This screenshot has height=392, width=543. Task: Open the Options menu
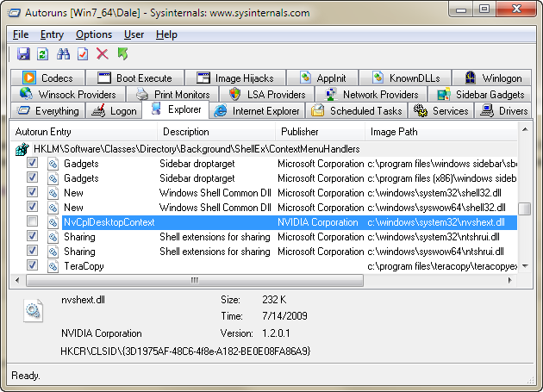[x=94, y=34]
